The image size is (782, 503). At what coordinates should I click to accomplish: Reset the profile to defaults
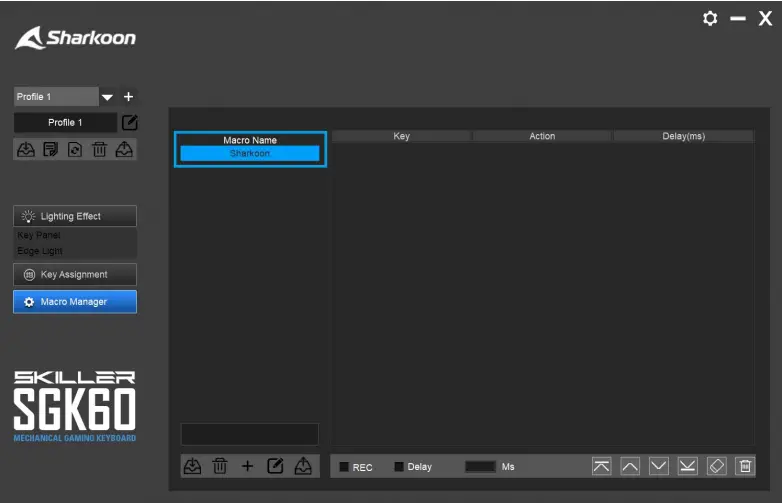click(x=75, y=150)
